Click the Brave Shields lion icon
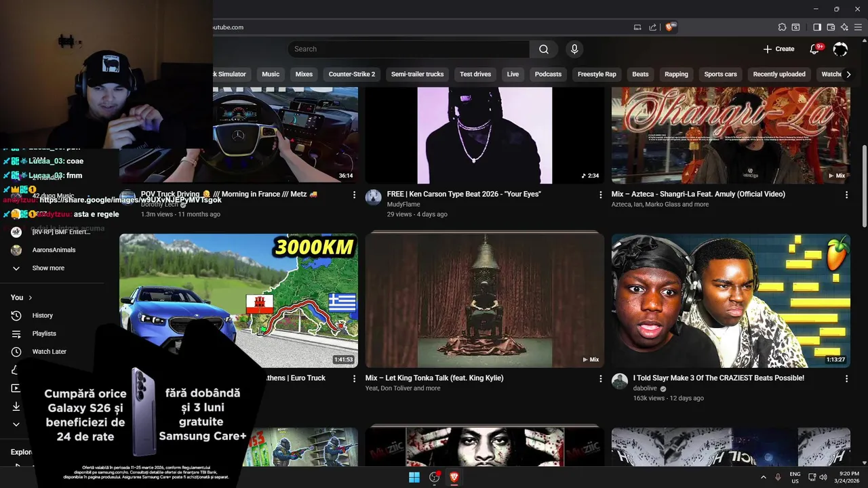This screenshot has width=868, height=488. pos(671,27)
